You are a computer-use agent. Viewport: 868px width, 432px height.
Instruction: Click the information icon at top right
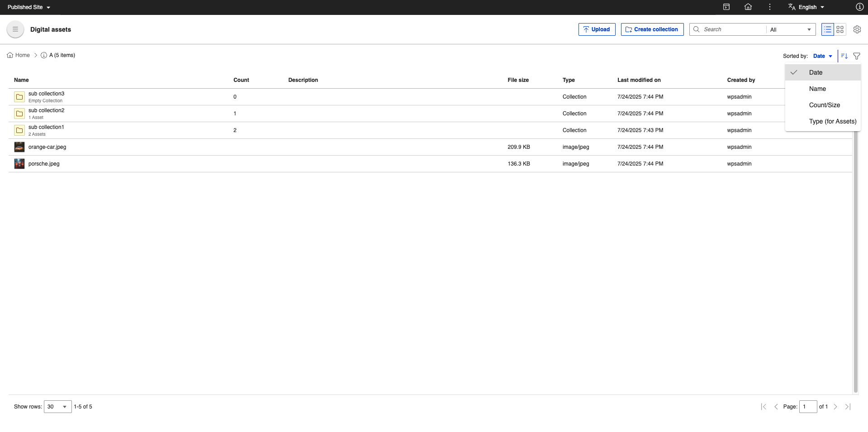(859, 7)
